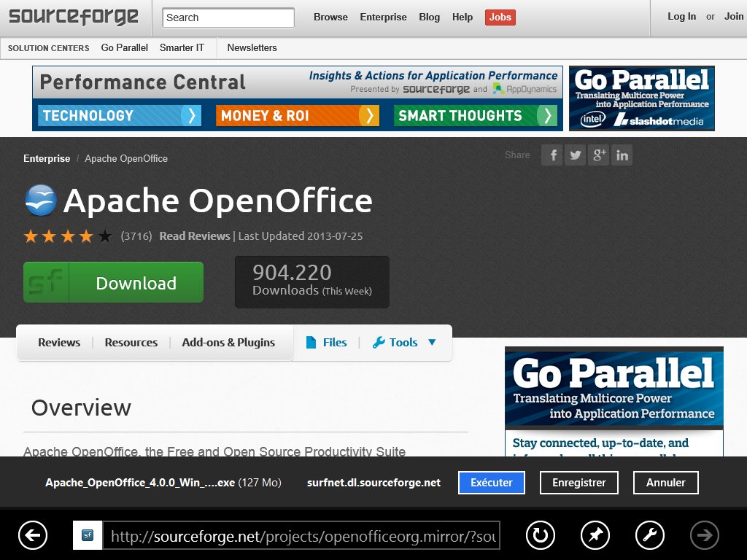Click the Join link

coord(734,17)
